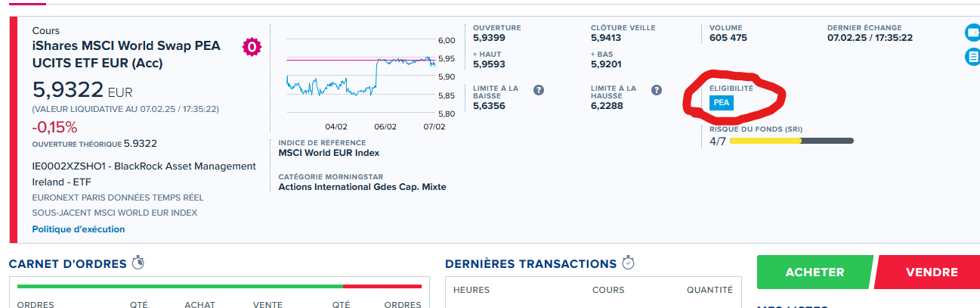
Task: Click the Dernier échange timestamp 07.02.25 / 17:35:22
Action: pyautogui.click(x=870, y=37)
